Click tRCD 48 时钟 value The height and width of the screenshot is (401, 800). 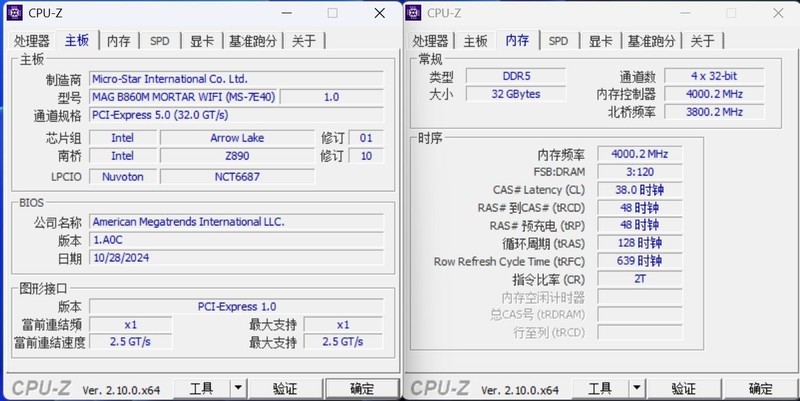point(640,208)
